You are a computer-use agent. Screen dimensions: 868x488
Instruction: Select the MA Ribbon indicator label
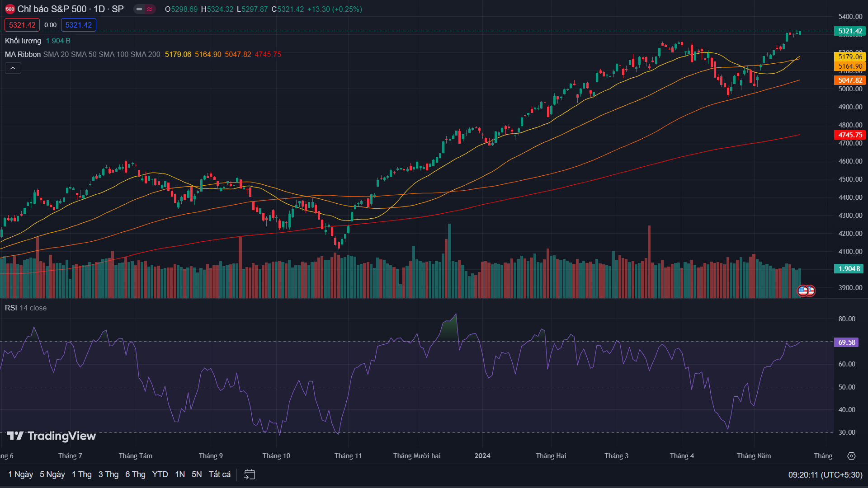point(23,54)
